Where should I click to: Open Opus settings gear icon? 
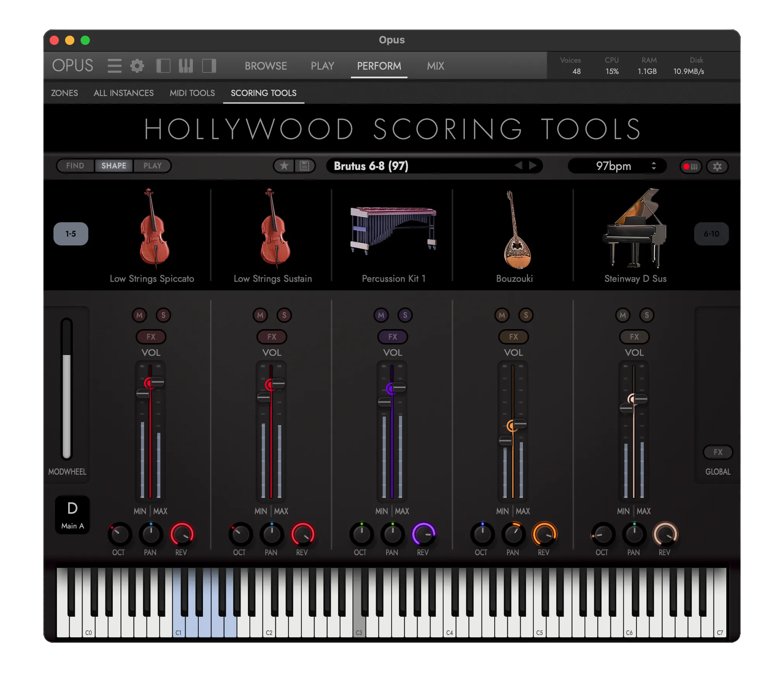[x=137, y=66]
